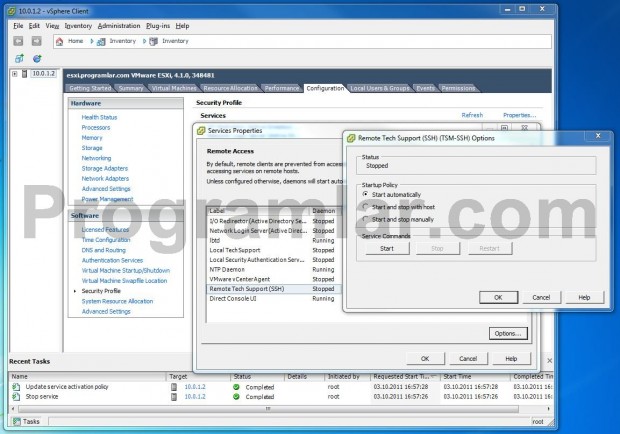Screen dimensions: 620x434
Task: Click the forward navigation arrow icon
Action: tap(36, 41)
